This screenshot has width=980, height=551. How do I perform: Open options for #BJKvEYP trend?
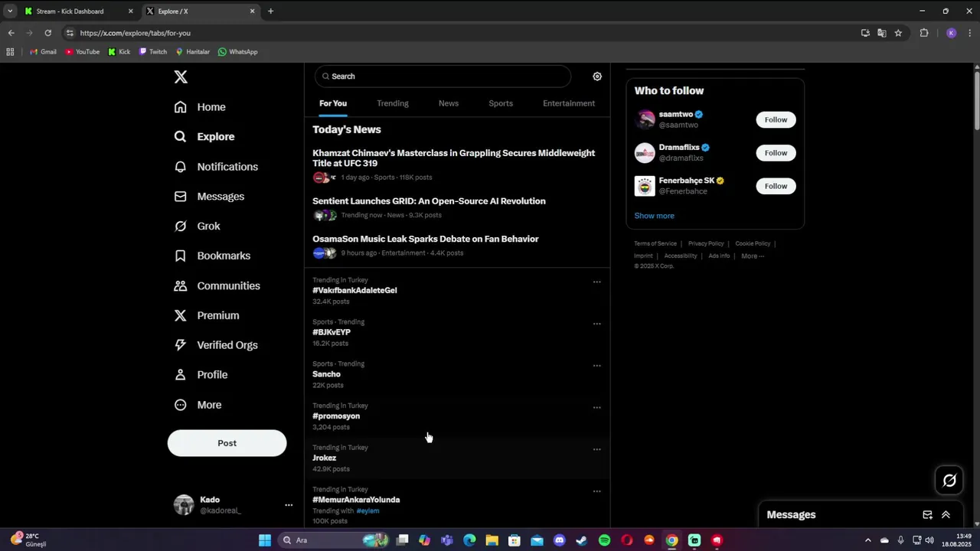(597, 324)
